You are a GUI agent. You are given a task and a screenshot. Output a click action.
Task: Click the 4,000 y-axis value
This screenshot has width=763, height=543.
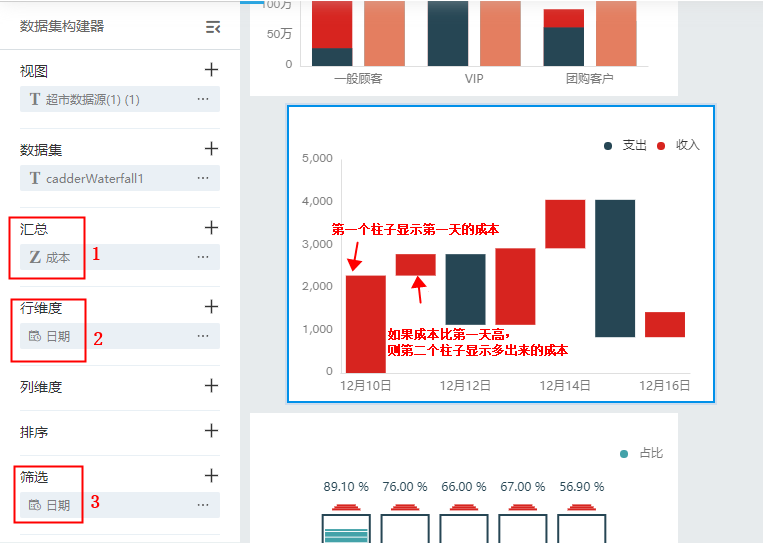(317, 201)
